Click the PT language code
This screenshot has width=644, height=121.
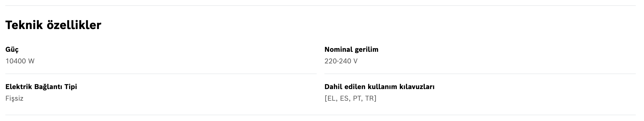tap(357, 98)
